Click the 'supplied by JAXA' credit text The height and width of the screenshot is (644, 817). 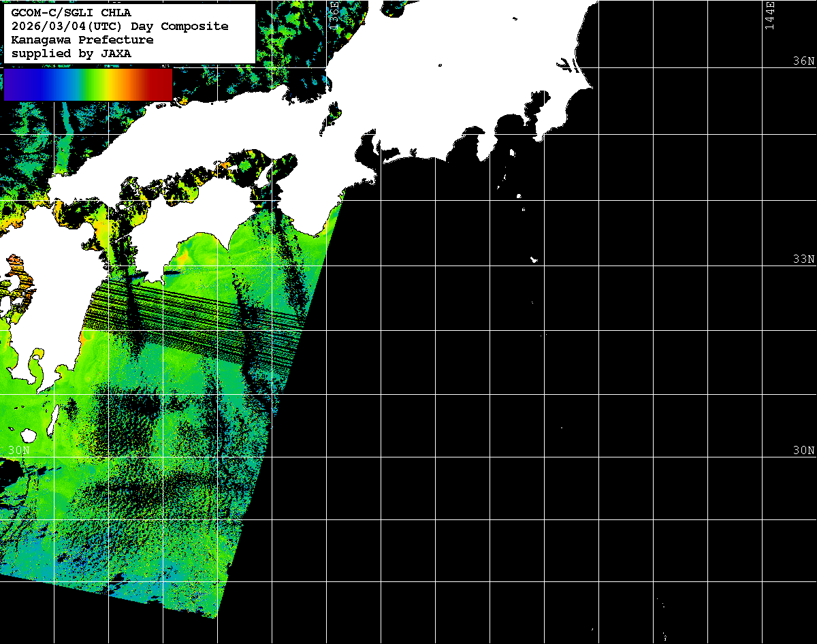pyautogui.click(x=71, y=53)
